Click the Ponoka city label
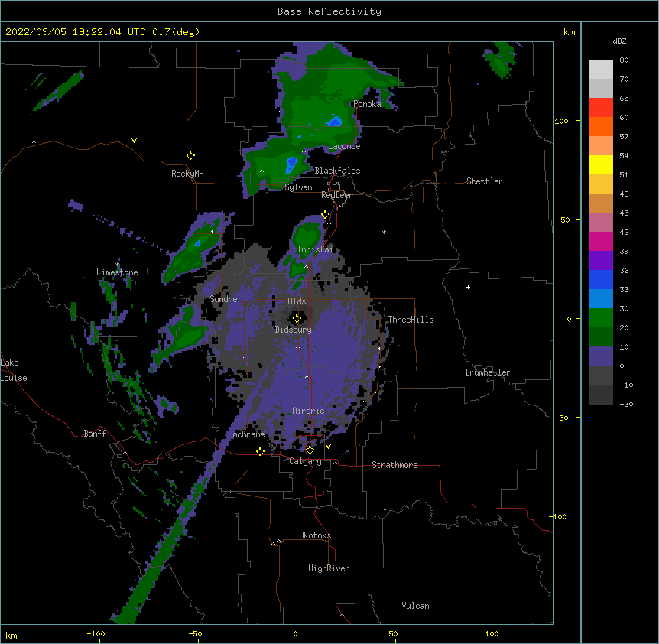Screen dimensions: 659x644 (x=367, y=104)
